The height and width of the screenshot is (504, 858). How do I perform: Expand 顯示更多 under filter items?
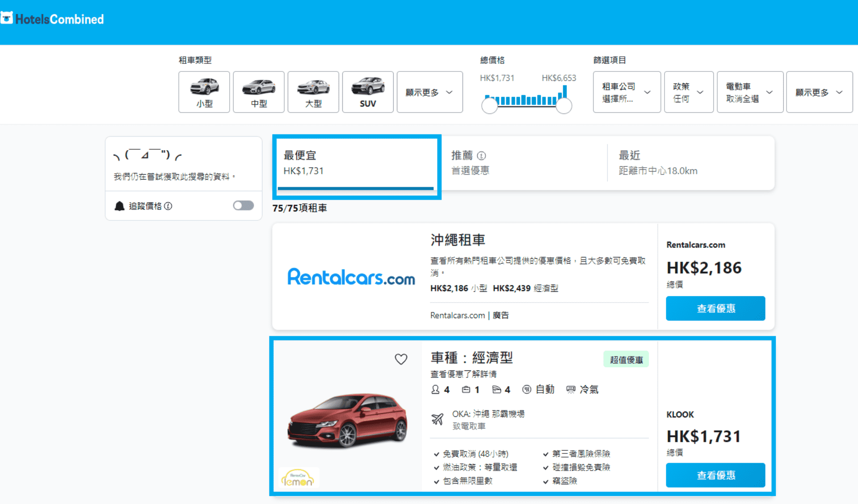tap(819, 92)
